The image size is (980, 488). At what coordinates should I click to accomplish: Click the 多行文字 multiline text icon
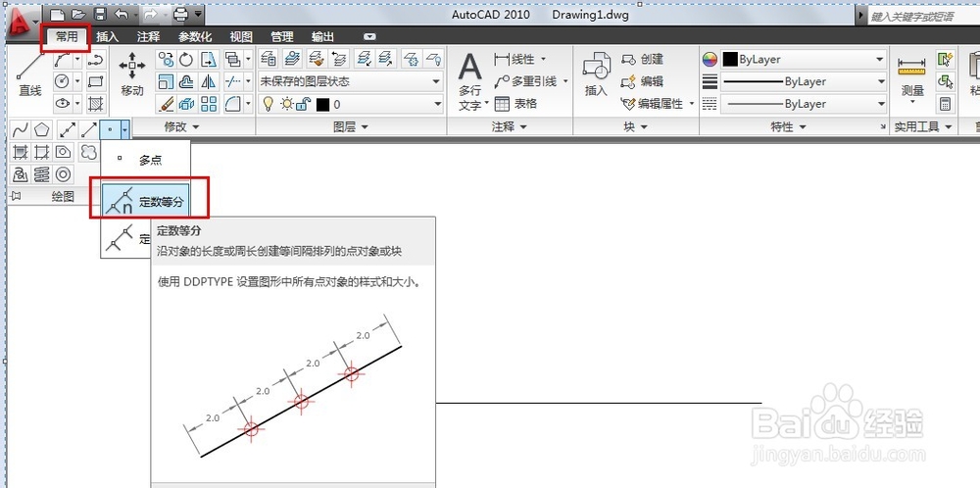470,81
